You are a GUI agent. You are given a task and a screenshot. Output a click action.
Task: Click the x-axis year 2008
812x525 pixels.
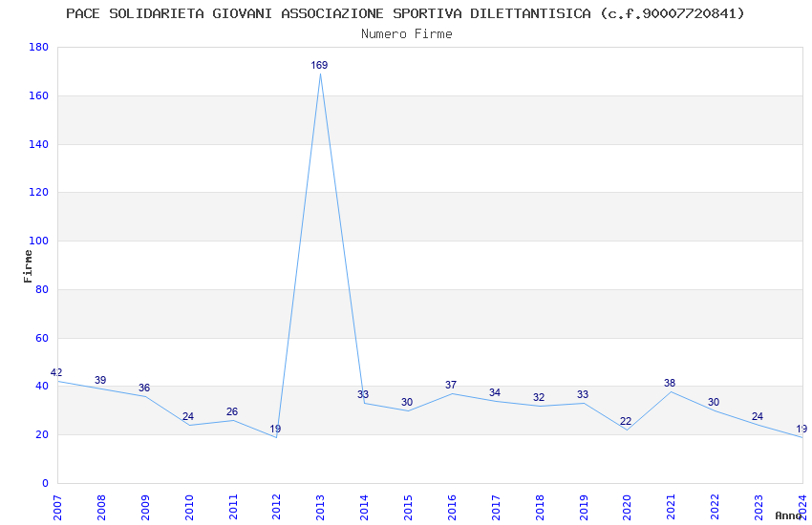pyautogui.click(x=101, y=508)
